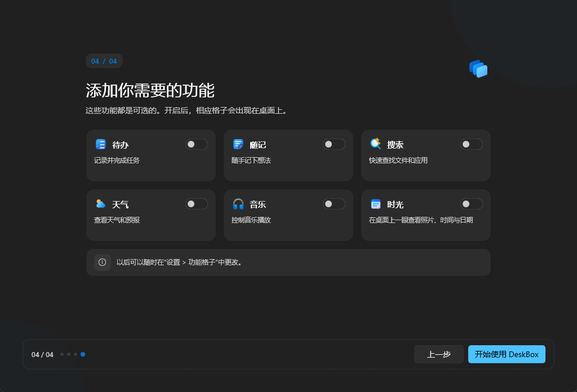Image resolution: width=577 pixels, height=392 pixels.
Task: Click the DeskBox logo icon
Action: click(x=478, y=69)
